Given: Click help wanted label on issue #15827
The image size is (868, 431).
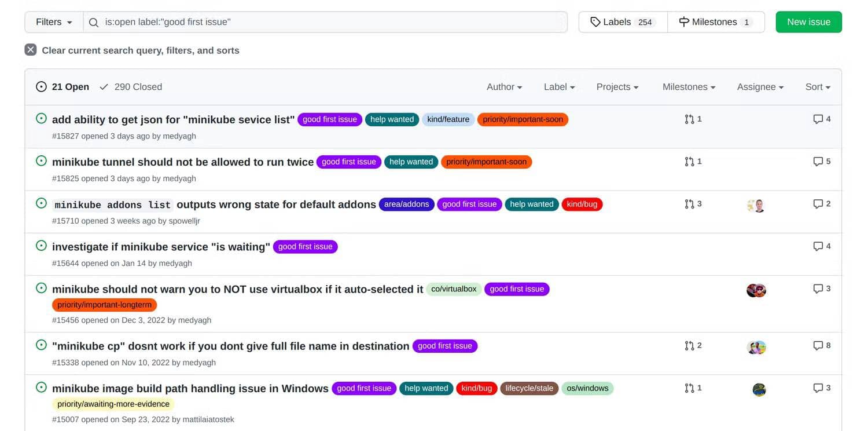Looking at the screenshot, I should click(392, 119).
